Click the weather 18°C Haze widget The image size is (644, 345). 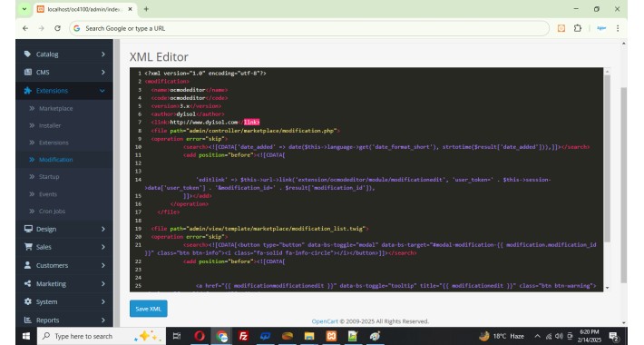pyautogui.click(x=502, y=336)
